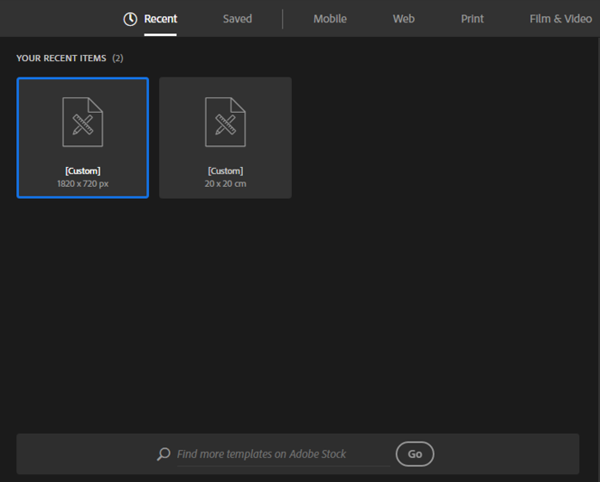Switch to the Web tab
This screenshot has height=482, width=600.
[404, 19]
